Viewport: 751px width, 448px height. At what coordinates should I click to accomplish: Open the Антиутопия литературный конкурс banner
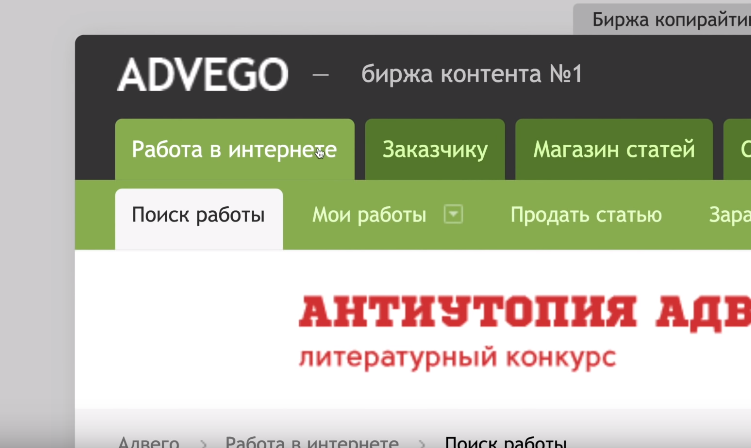(524, 333)
